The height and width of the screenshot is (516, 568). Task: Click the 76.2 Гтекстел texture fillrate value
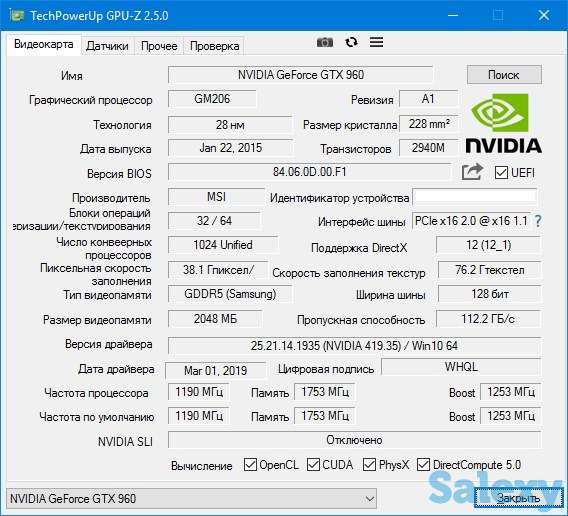point(489,270)
